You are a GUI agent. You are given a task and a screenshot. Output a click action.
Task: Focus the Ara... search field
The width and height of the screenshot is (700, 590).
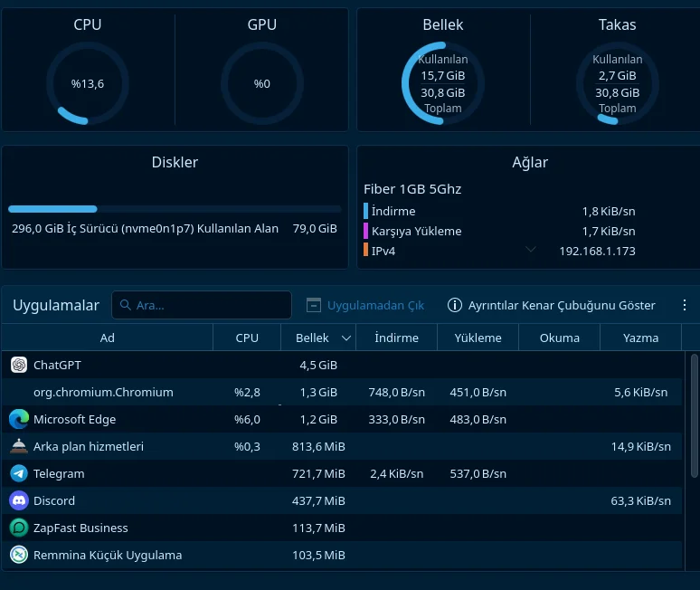point(202,305)
